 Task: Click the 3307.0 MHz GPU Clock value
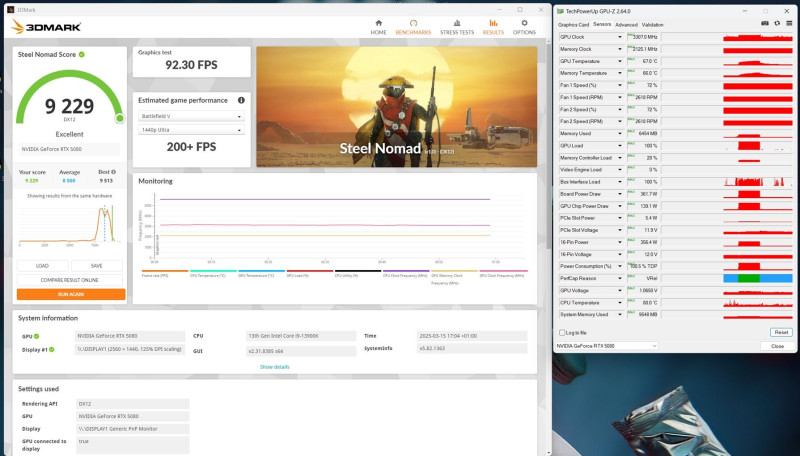click(x=645, y=37)
